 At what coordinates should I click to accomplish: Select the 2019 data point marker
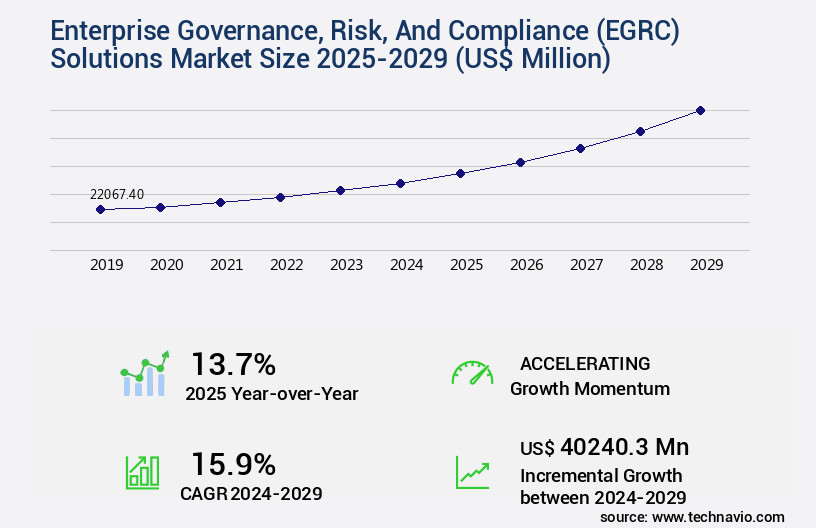100,209
